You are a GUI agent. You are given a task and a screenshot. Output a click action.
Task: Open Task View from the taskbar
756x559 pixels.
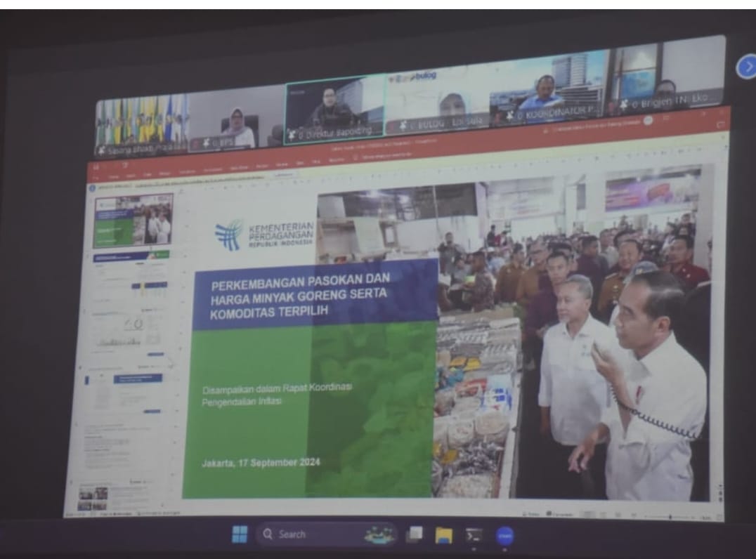[415, 534]
